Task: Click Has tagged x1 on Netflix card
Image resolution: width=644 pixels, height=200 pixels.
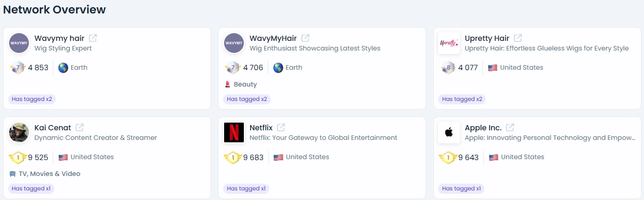Action: (x=246, y=188)
